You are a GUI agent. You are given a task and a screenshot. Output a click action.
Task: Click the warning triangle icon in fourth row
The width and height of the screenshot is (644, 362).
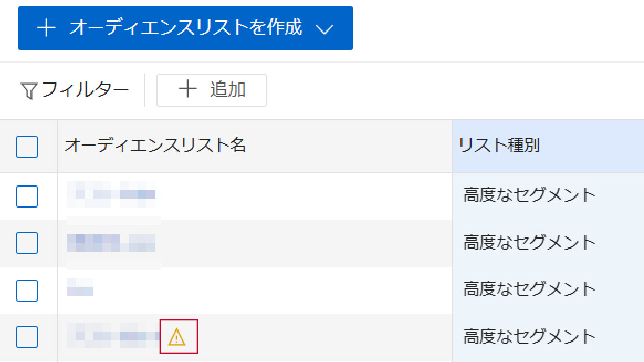177,337
